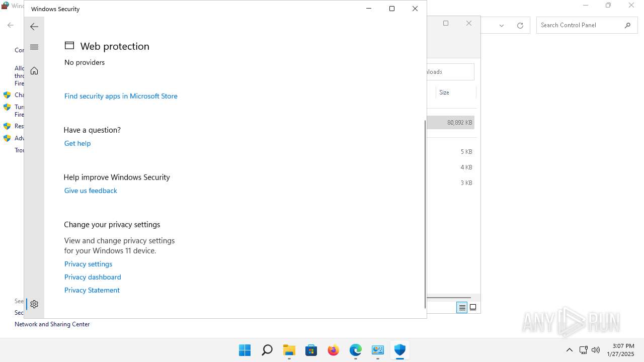Open Privacy dashboard link
This screenshot has width=644, height=362.
pos(93,277)
